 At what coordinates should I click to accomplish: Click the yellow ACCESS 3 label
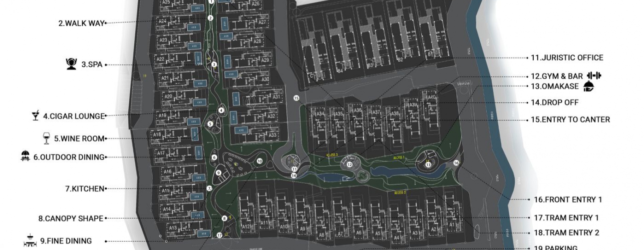[x=332, y=155]
